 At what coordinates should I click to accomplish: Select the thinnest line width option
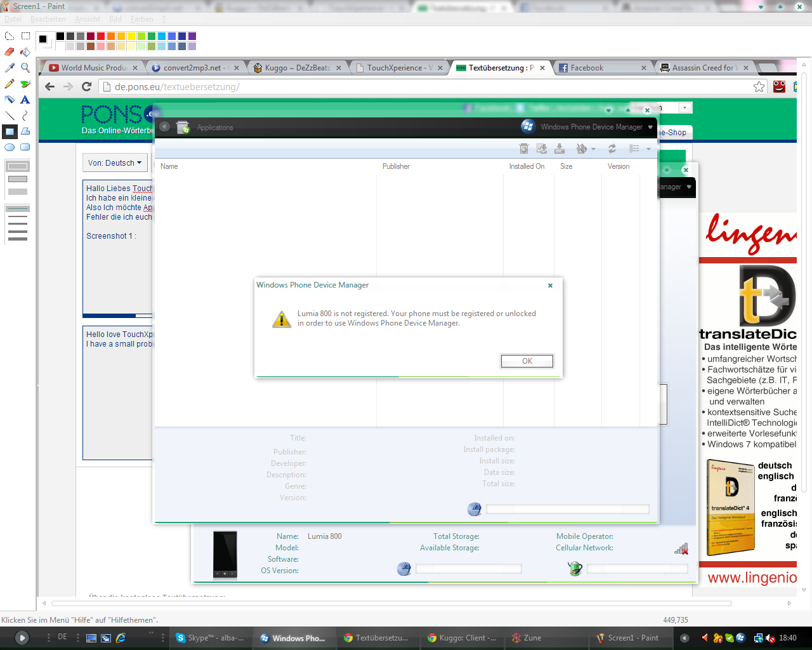[x=18, y=208]
